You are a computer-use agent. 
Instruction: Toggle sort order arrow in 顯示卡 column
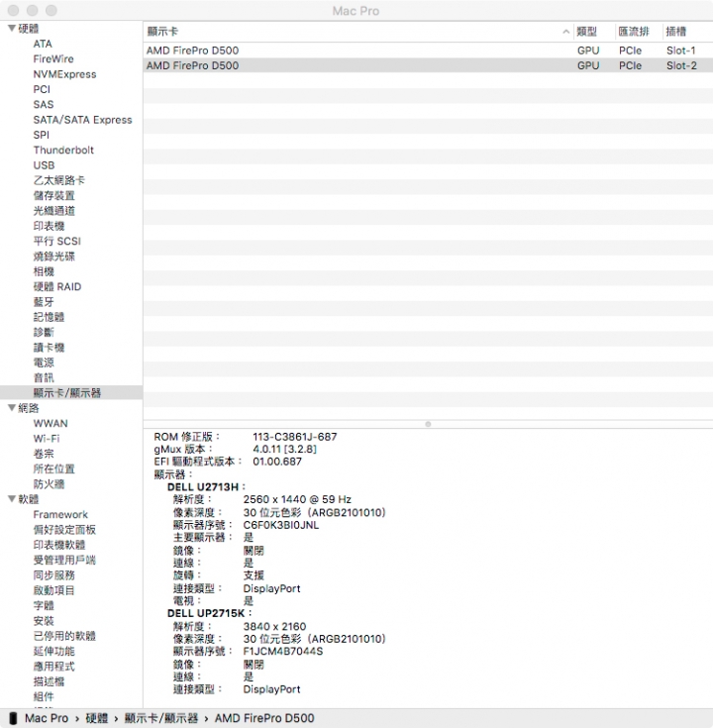pos(565,32)
